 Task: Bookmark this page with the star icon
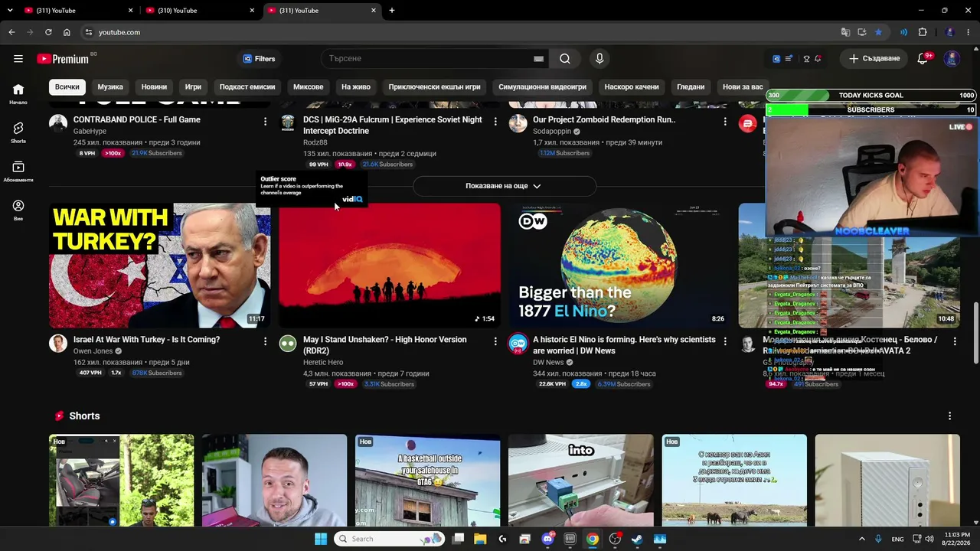tap(878, 32)
